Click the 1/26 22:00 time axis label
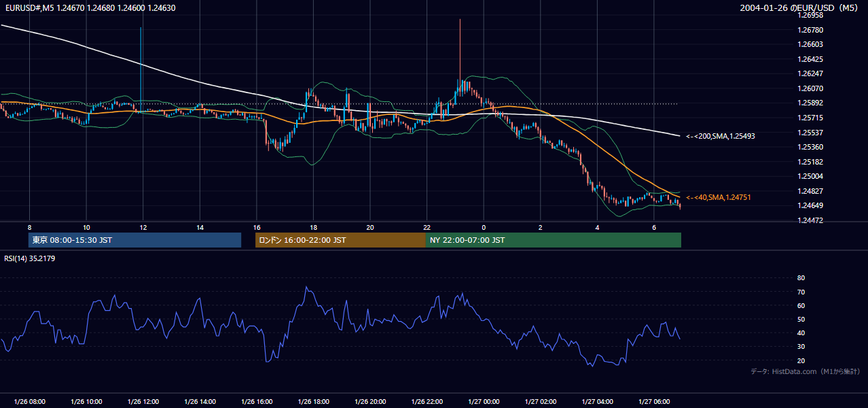 pos(427,402)
